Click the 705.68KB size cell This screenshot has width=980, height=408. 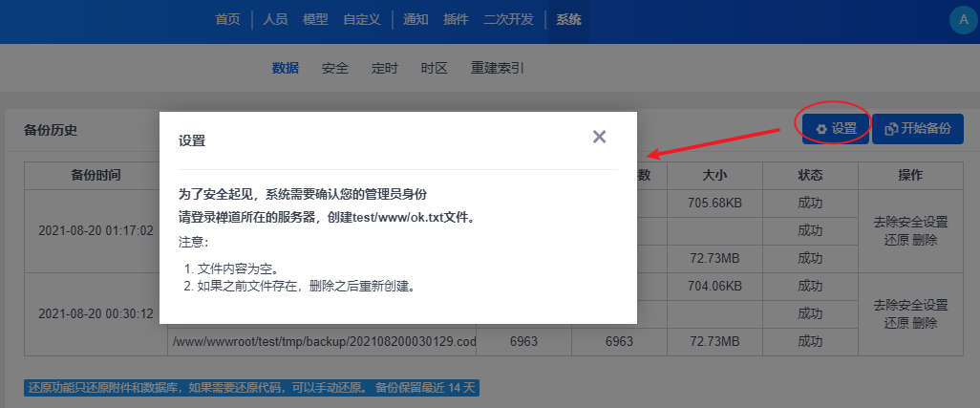point(714,204)
